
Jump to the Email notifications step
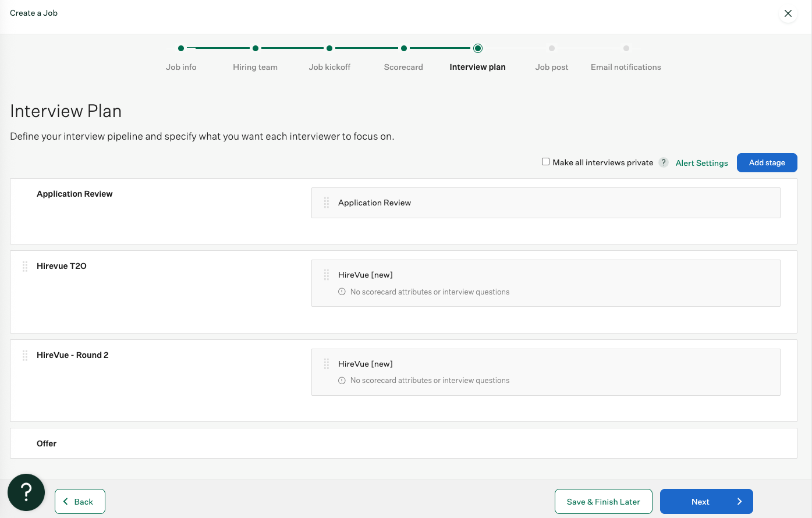coord(626,67)
